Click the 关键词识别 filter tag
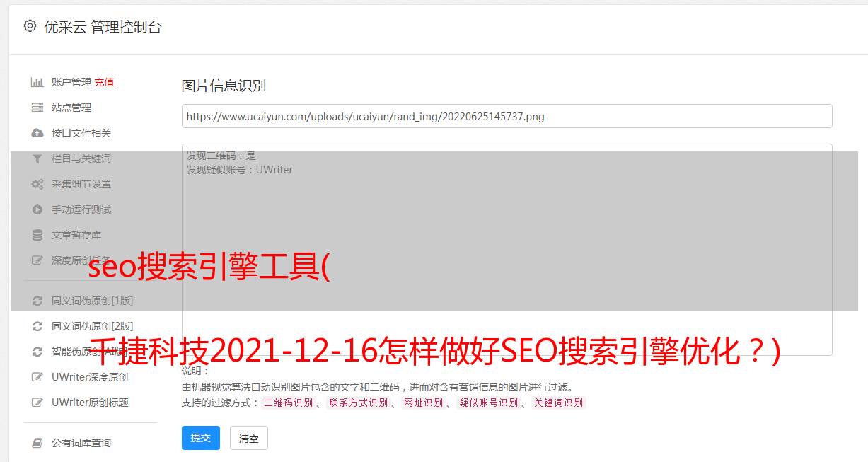This screenshot has width=868, height=462. [x=559, y=403]
